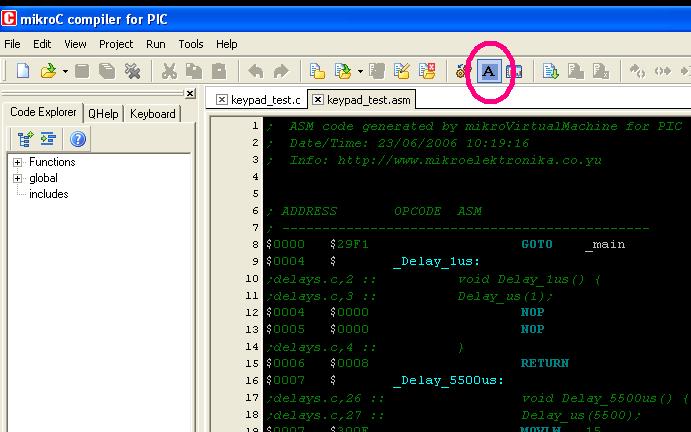The width and height of the screenshot is (691, 432).
Task: Open the dropdown arrow beside Open Project
Action: [x=360, y=71]
